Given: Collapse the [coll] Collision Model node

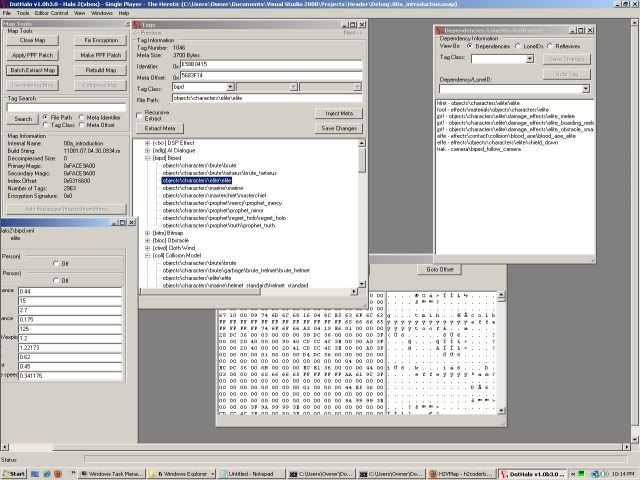Looking at the screenshot, I should tap(148, 256).
